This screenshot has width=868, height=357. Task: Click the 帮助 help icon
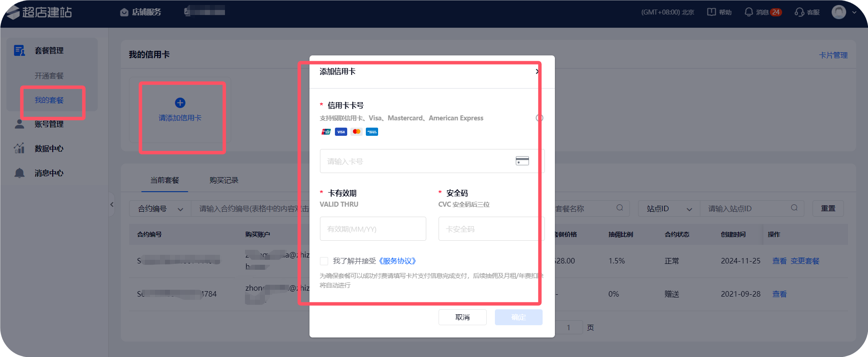click(711, 12)
